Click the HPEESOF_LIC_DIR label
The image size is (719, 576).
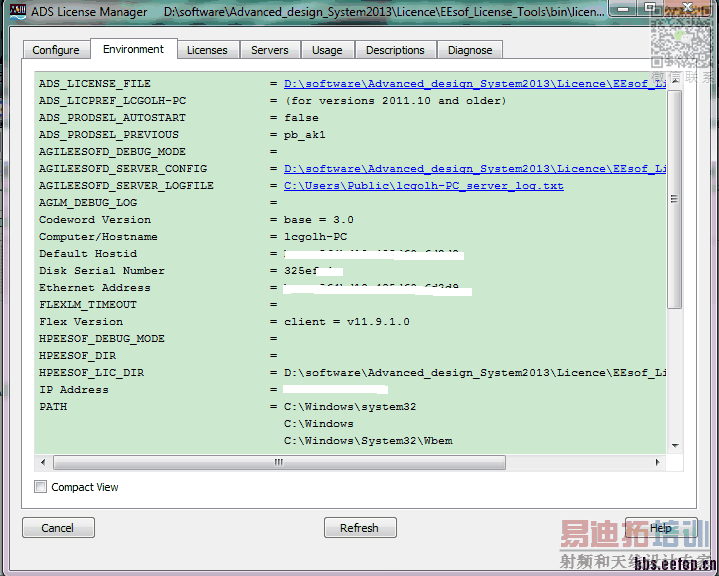point(91,373)
